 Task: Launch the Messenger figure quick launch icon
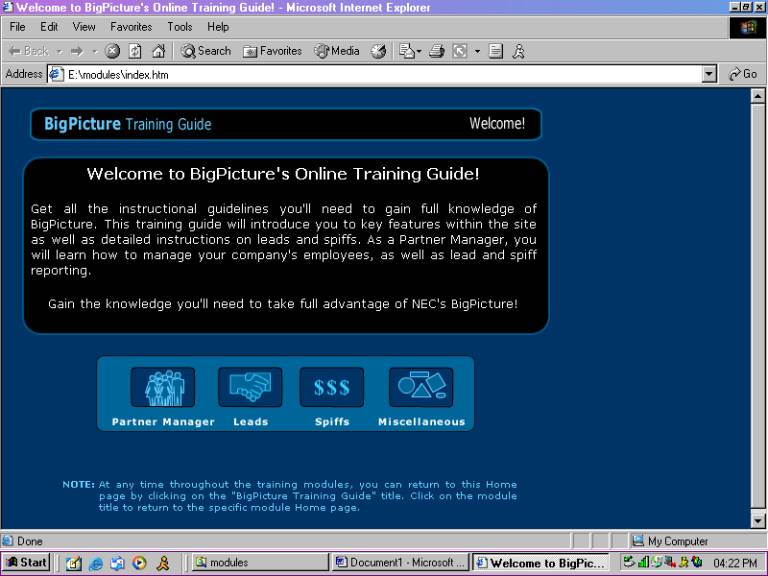[163, 563]
